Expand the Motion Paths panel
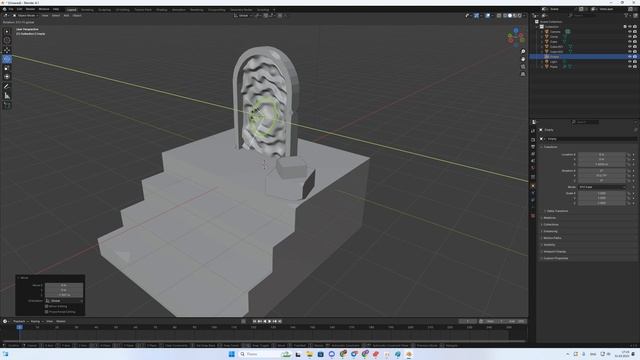The width and height of the screenshot is (640, 360). [x=552, y=238]
